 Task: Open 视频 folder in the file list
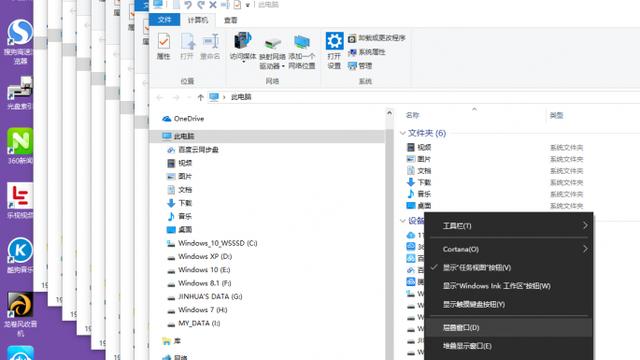point(419,147)
